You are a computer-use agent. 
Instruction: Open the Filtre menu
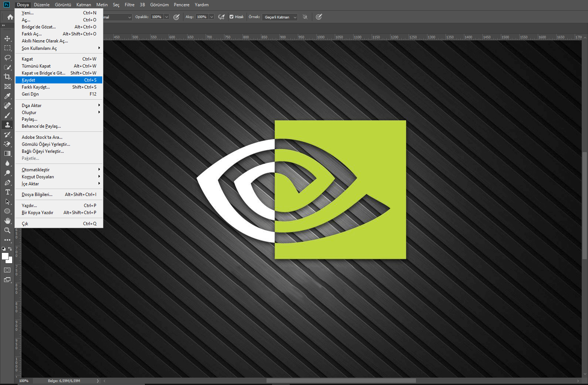(x=130, y=5)
